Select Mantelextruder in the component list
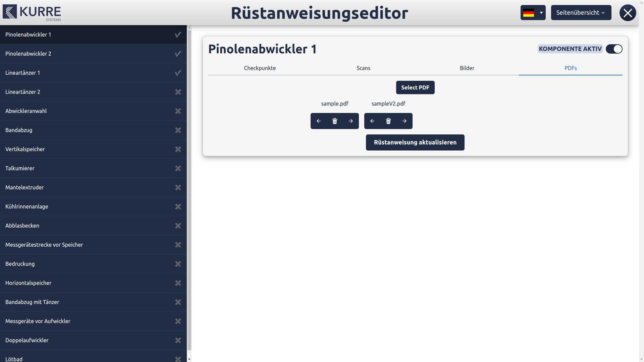 (x=24, y=187)
